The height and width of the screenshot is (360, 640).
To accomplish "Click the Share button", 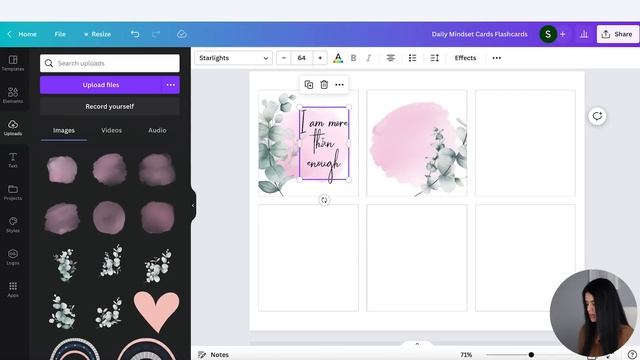I will (x=618, y=34).
